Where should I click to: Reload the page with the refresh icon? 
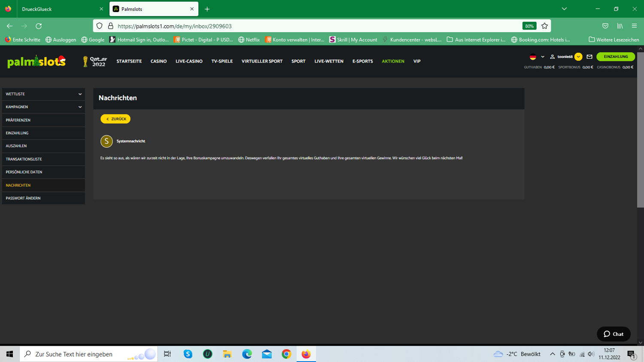point(39,26)
